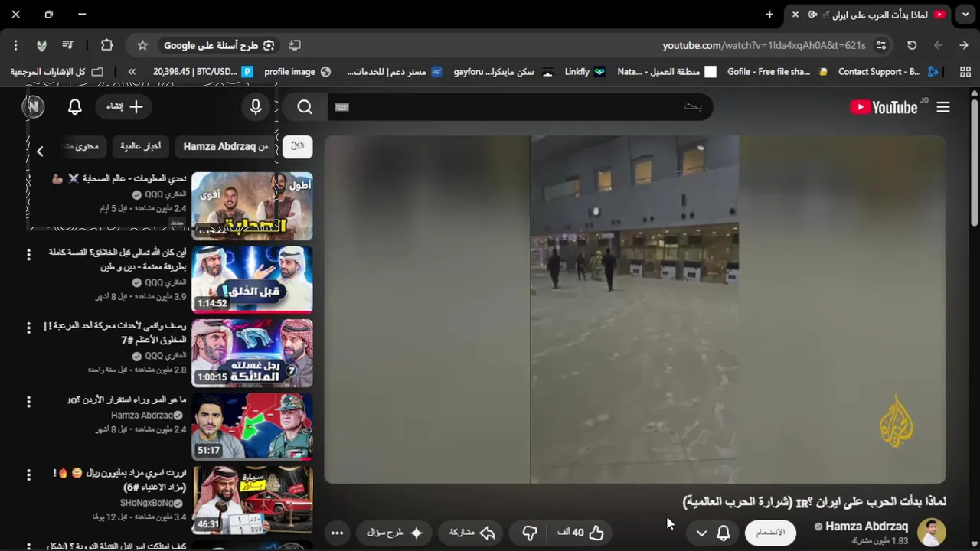Open تحدي المعلومات - عالم الصحابة thumbnail

pyautogui.click(x=252, y=206)
